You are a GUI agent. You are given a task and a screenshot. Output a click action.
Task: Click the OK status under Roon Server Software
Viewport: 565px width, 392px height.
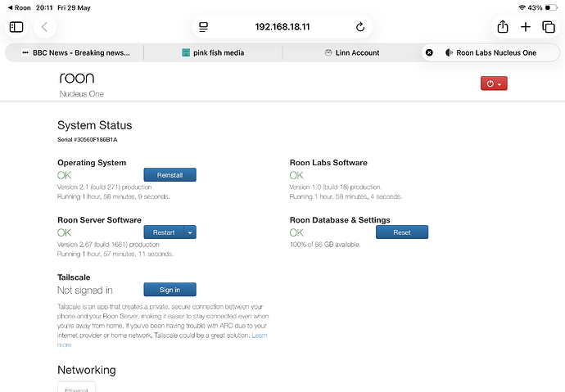[64, 232]
